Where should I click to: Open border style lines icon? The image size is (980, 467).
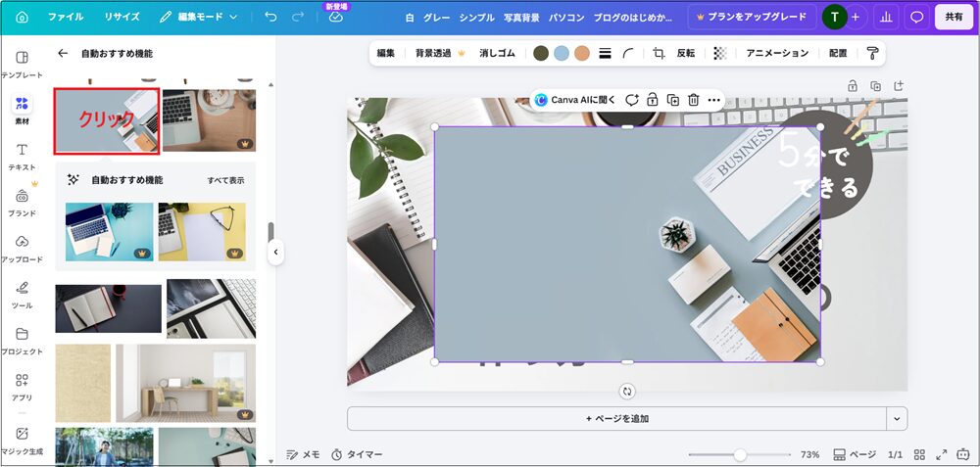[605, 54]
